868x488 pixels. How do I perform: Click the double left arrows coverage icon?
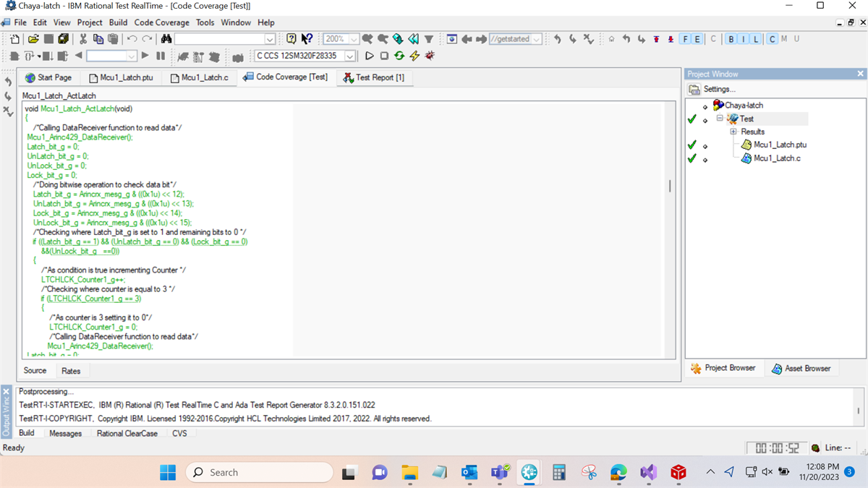point(413,39)
